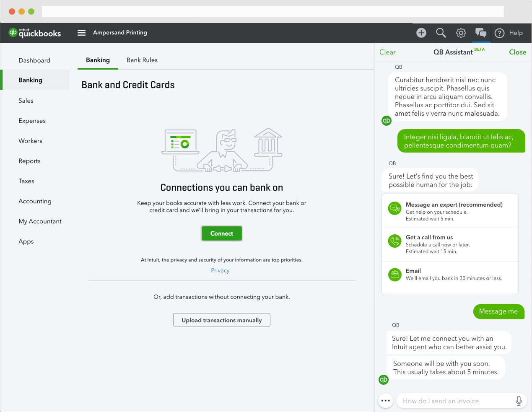This screenshot has width=532, height=412.
Task: Click the Message an expert chat icon
Action: coord(394,208)
